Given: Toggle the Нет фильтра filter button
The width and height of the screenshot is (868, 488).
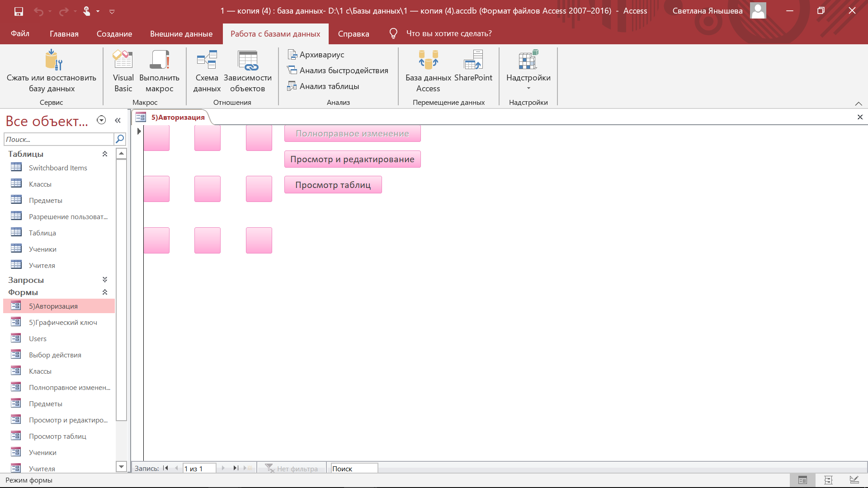Looking at the screenshot, I should (292, 469).
